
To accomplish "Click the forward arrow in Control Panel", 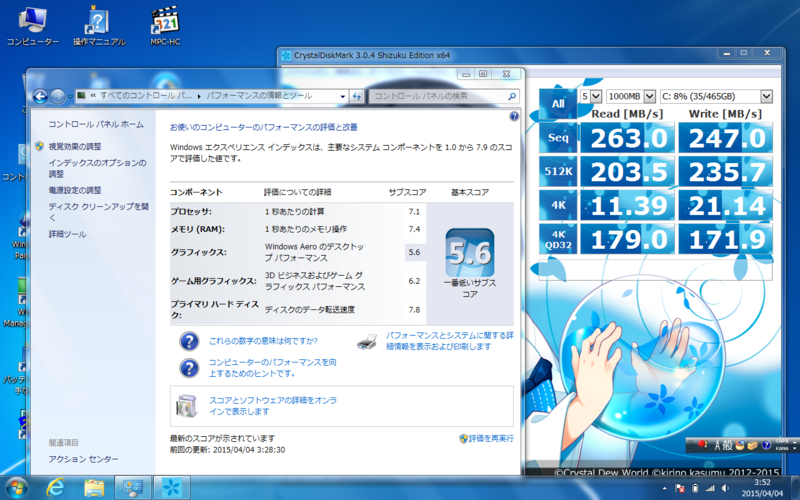I will click(58, 96).
